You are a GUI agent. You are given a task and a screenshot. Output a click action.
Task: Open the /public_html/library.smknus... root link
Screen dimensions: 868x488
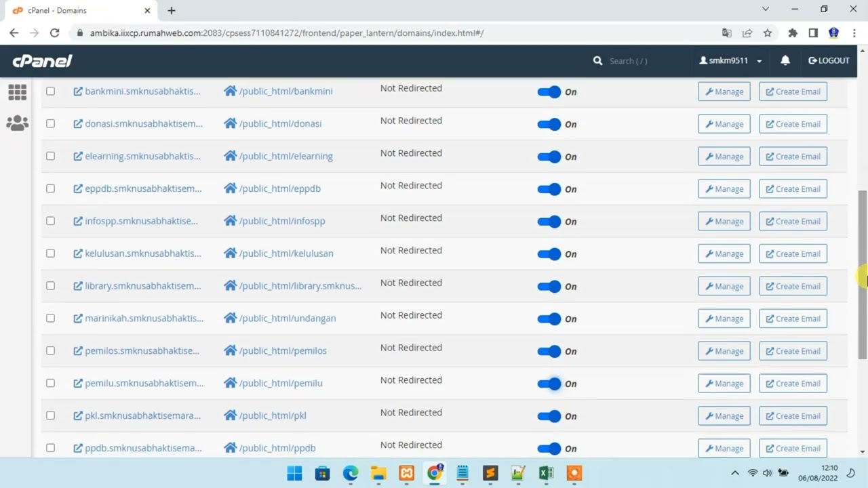pyautogui.click(x=300, y=285)
